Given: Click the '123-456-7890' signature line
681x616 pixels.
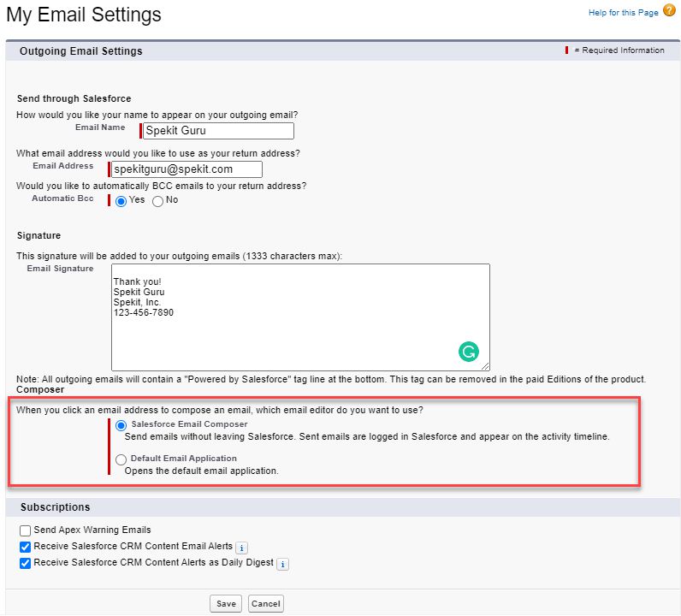Looking at the screenshot, I should 144,313.
